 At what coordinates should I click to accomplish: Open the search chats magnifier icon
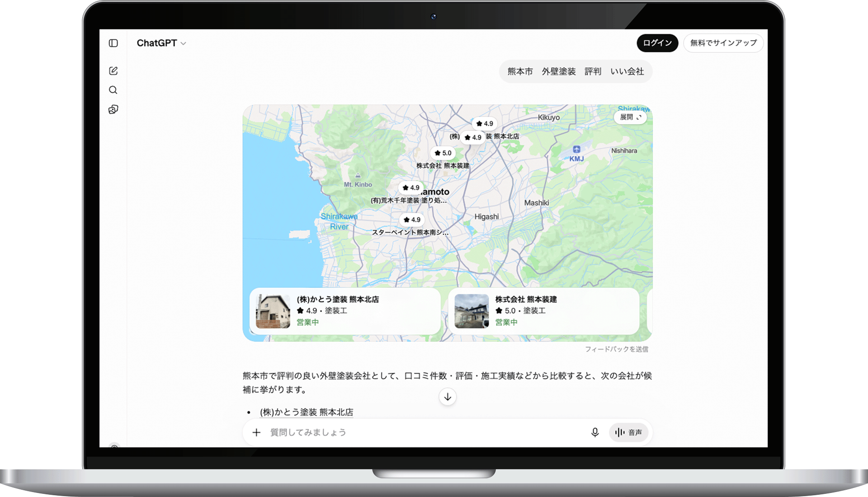(x=113, y=90)
